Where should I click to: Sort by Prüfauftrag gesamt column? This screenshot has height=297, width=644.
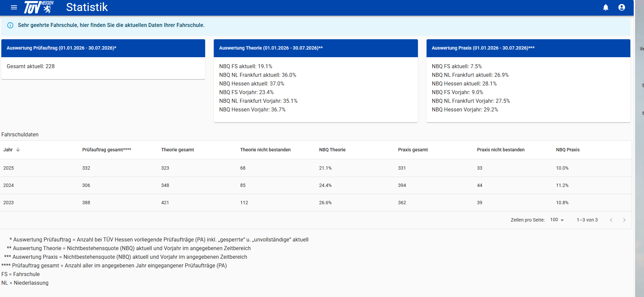pos(107,150)
